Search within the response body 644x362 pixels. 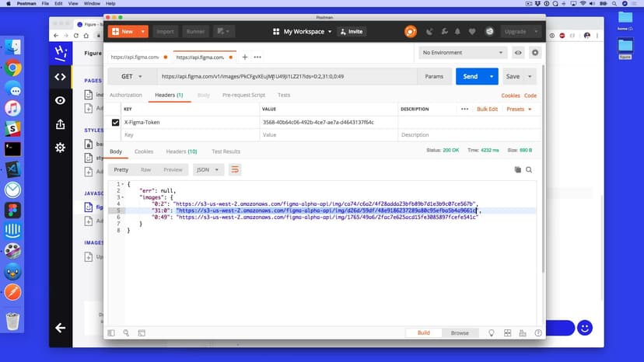(529, 169)
